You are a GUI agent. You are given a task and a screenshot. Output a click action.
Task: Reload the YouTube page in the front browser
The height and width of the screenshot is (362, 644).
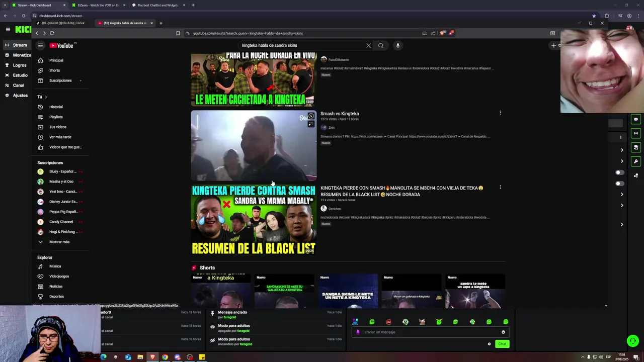pos(52,33)
